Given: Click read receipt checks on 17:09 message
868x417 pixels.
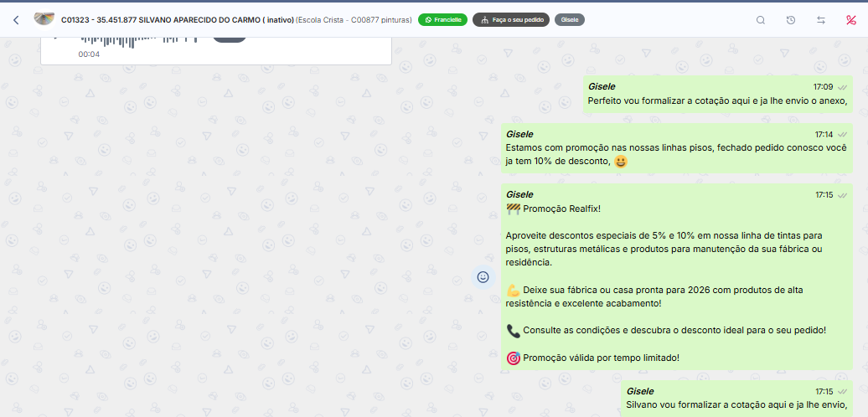Looking at the screenshot, I should pyautogui.click(x=842, y=87).
